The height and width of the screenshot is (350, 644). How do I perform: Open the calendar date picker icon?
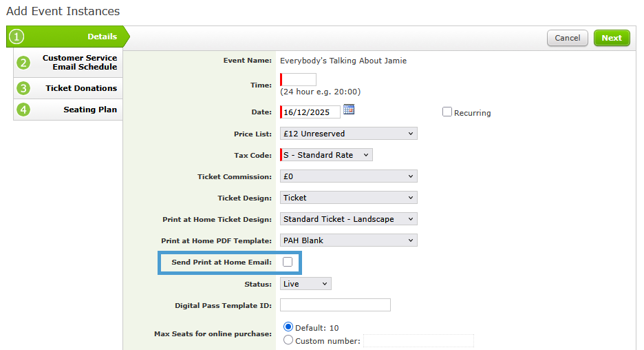click(348, 110)
